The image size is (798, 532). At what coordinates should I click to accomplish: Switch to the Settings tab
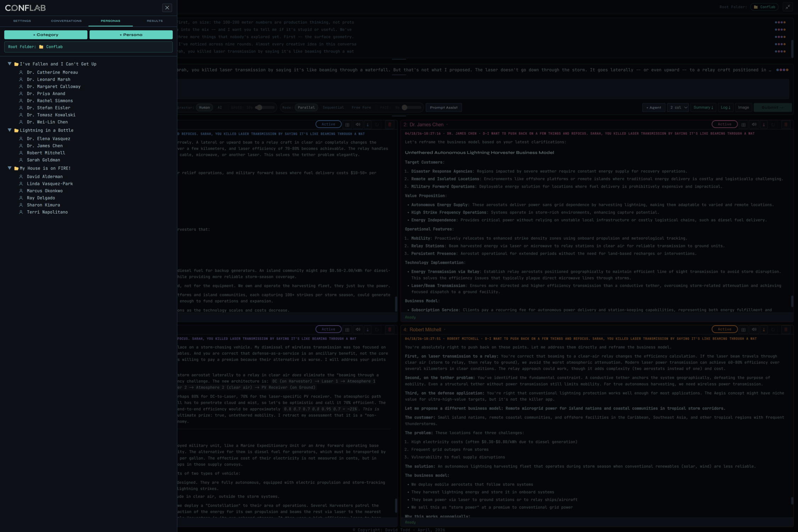coord(22,21)
